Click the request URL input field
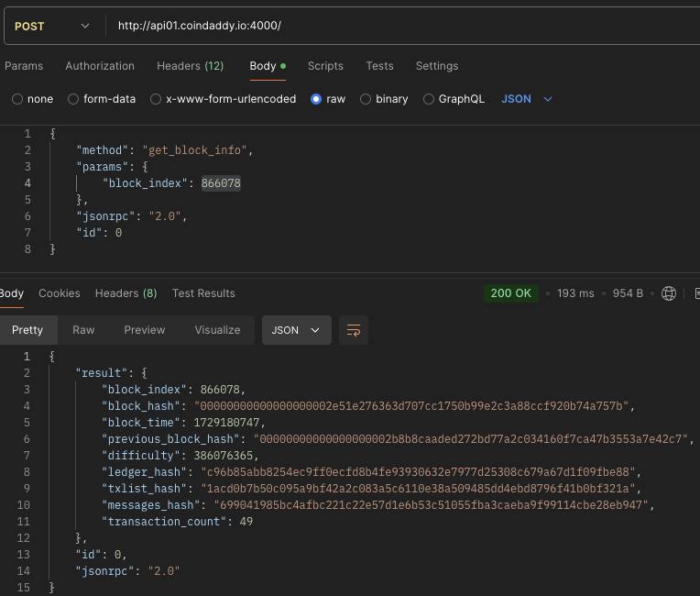 coord(402,26)
